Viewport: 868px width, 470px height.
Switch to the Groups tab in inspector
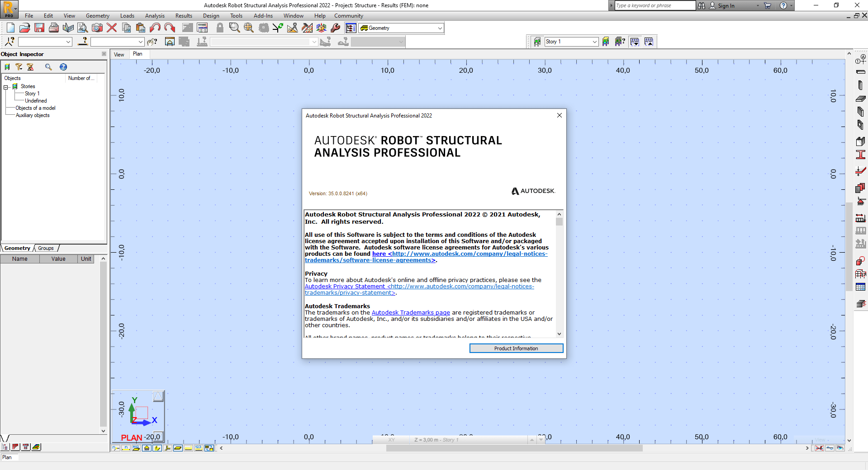coord(46,248)
